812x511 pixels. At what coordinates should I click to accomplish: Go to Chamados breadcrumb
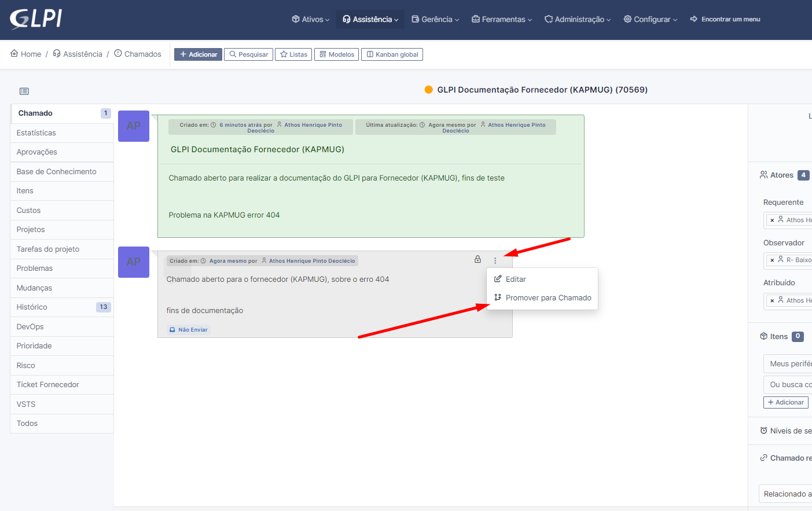pyautogui.click(x=138, y=54)
